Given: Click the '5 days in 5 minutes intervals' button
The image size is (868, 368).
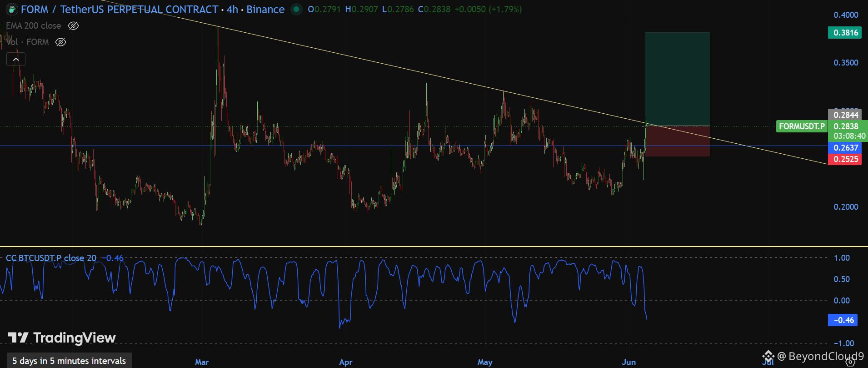Looking at the screenshot, I should [69, 361].
